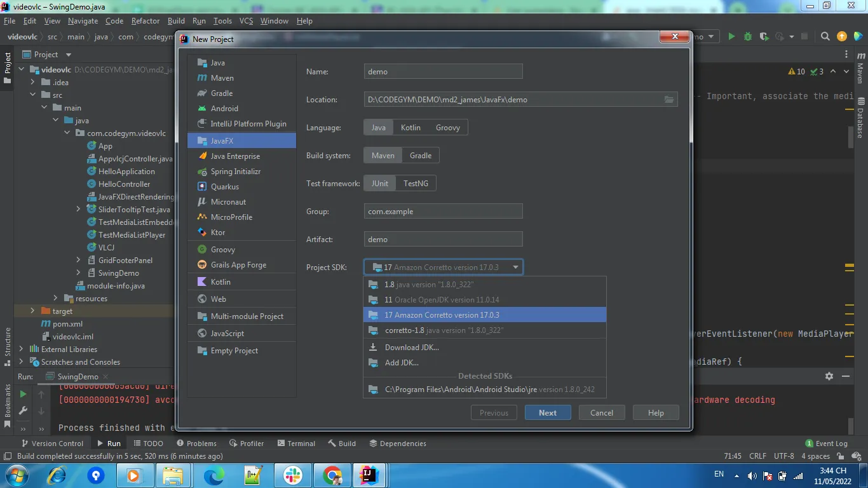Click the Cancel button
The height and width of the screenshot is (488, 868).
point(602,413)
